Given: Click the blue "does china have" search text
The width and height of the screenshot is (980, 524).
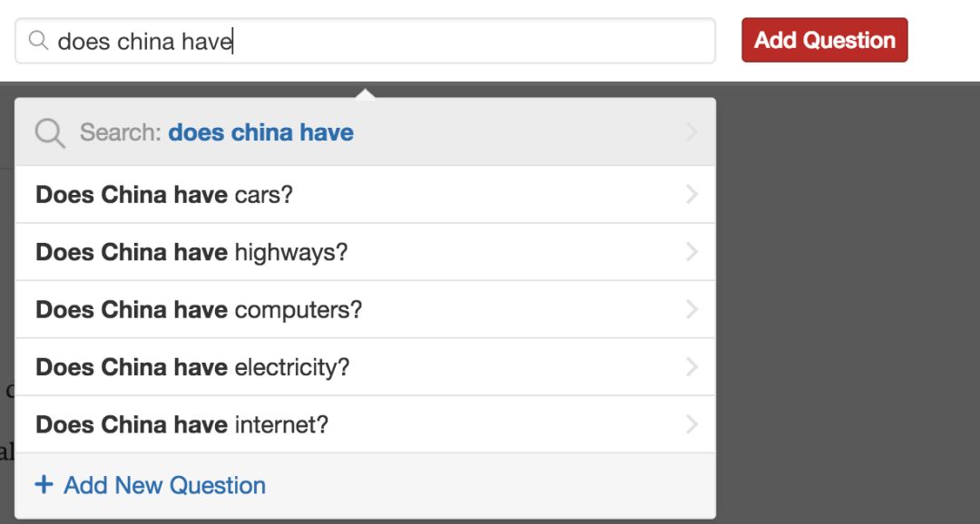Looking at the screenshot, I should [260, 132].
